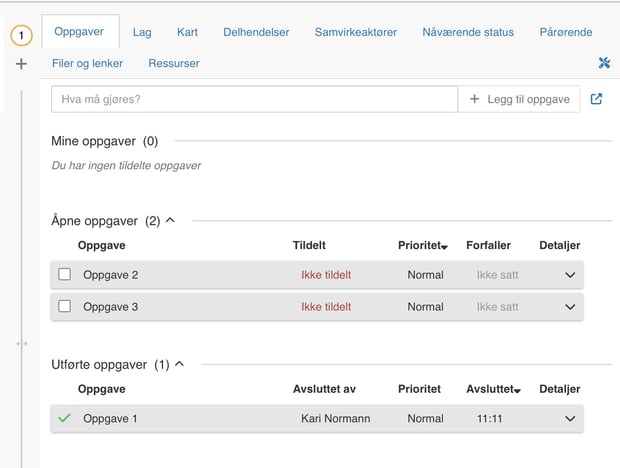Click green checkmark beside Oppgave 1
The width and height of the screenshot is (620, 468).
pos(65,418)
